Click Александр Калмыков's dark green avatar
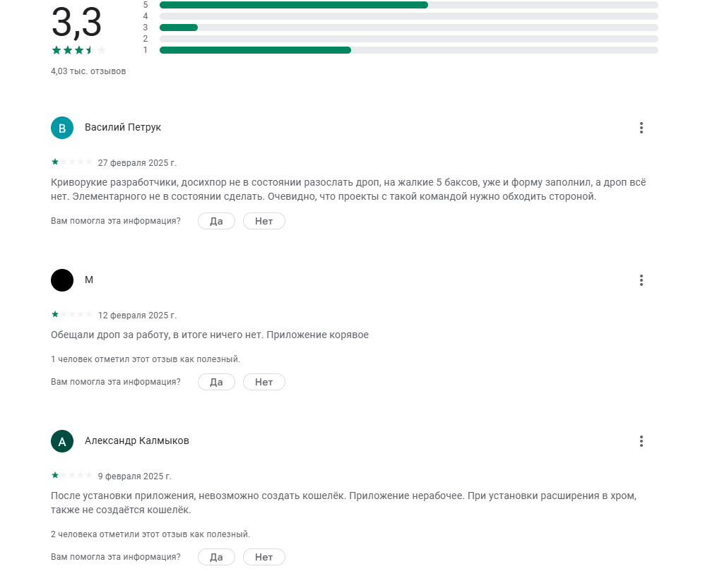722x588 pixels. (62, 441)
